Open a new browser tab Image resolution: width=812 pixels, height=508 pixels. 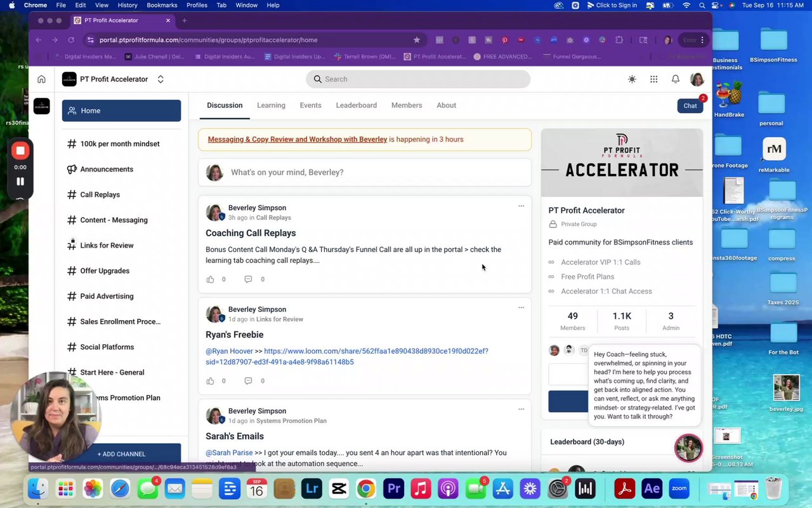click(x=184, y=20)
